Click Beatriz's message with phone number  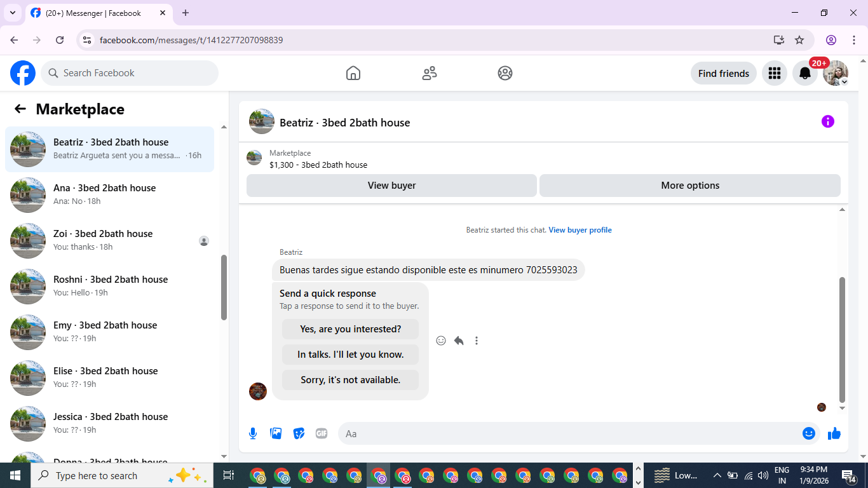pyautogui.click(x=428, y=270)
